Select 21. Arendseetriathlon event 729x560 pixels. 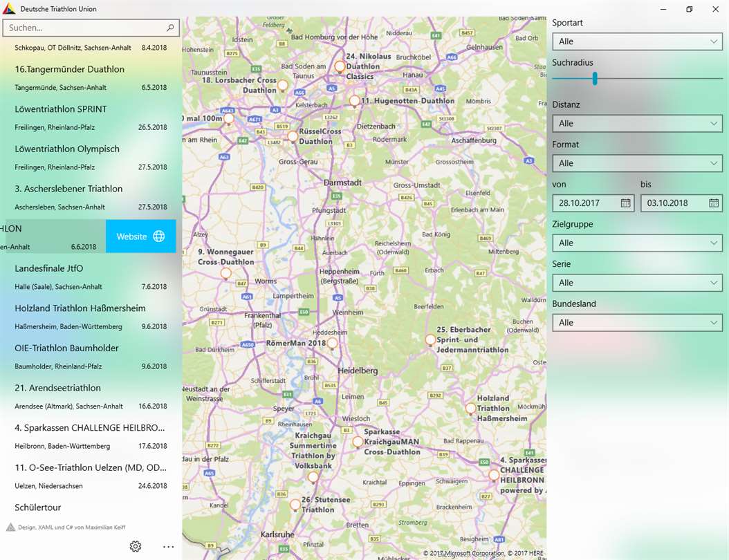(x=91, y=396)
